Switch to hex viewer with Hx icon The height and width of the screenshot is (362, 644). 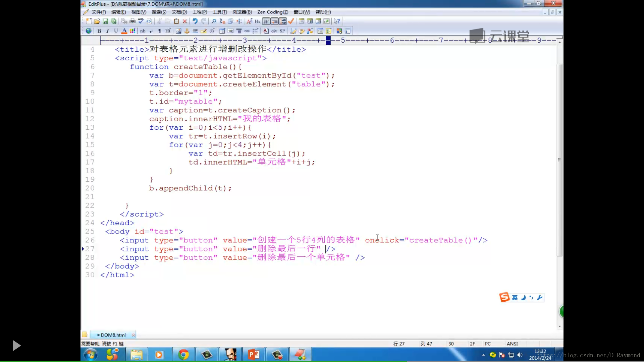click(x=258, y=21)
